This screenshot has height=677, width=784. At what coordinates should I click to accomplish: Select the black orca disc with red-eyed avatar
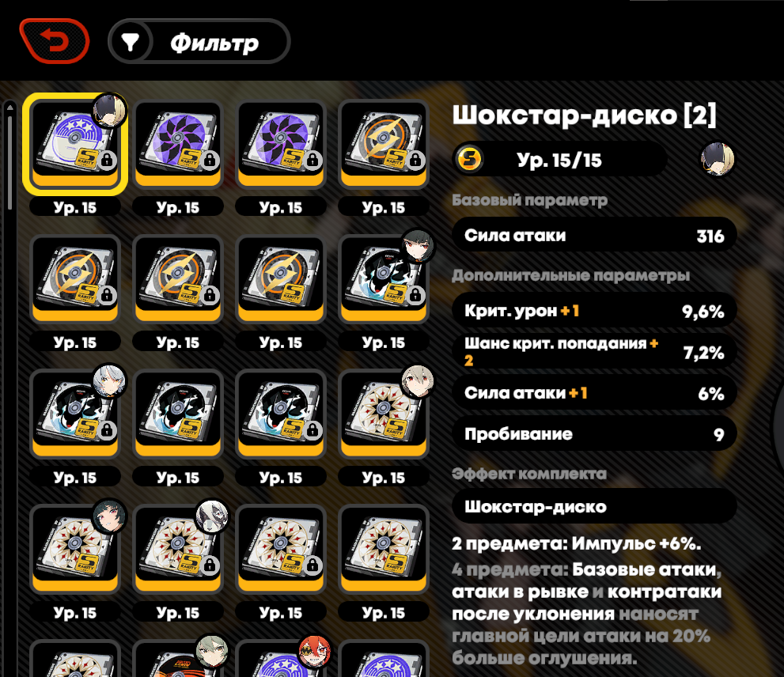coord(384,279)
